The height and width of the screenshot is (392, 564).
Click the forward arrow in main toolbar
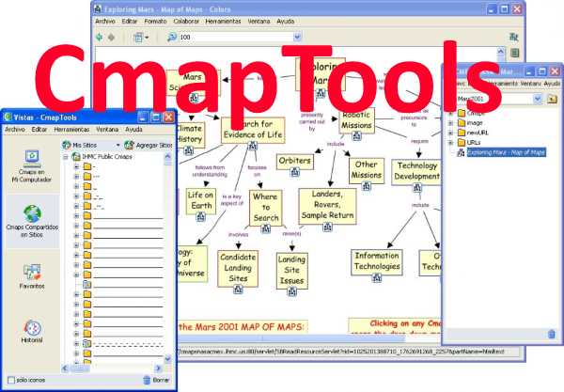[112, 37]
